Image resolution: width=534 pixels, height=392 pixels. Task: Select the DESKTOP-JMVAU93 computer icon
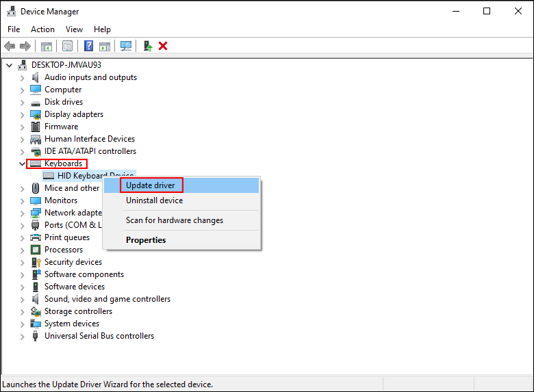tap(23, 65)
